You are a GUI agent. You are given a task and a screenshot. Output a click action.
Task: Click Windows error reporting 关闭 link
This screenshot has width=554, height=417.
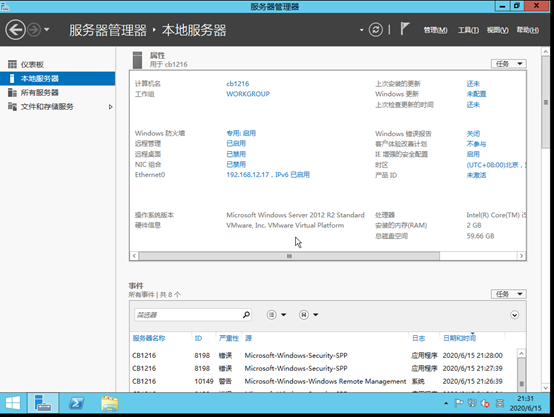(x=473, y=134)
